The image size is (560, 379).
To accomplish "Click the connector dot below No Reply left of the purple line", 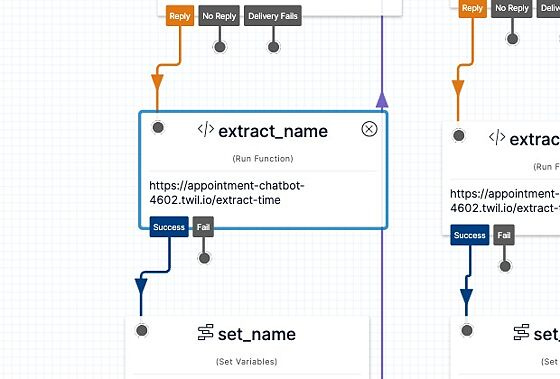I will point(220,46).
